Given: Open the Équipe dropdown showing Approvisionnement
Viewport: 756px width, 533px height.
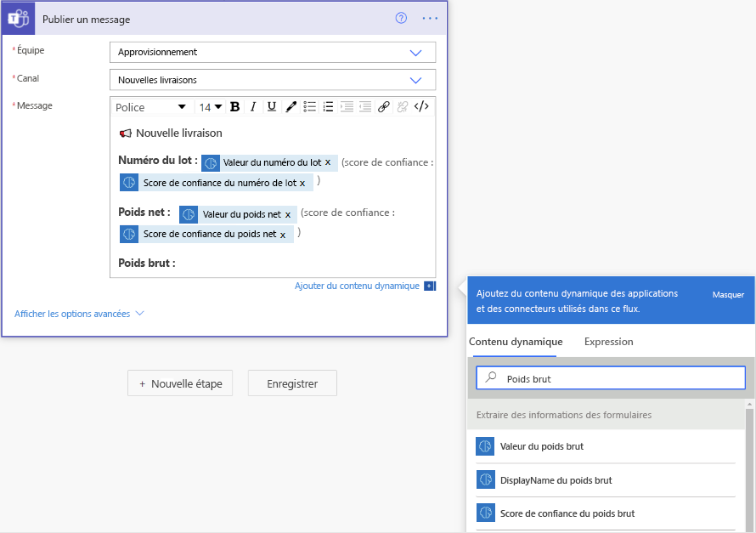Looking at the screenshot, I should click(x=415, y=52).
